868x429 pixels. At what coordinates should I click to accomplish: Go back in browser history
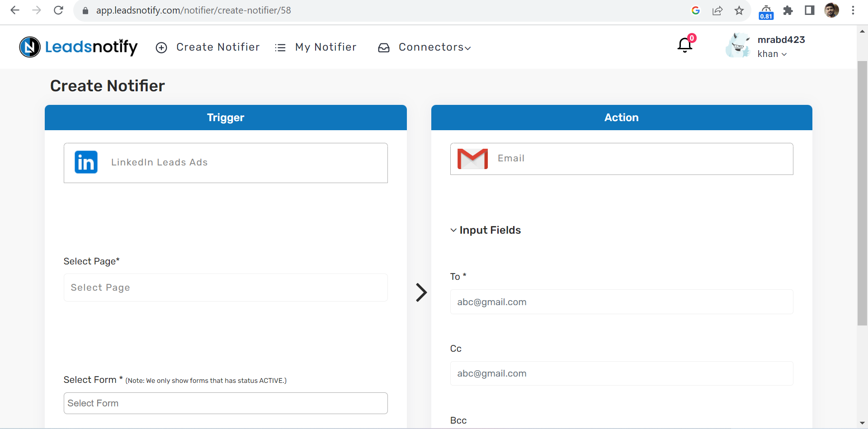pyautogui.click(x=15, y=10)
